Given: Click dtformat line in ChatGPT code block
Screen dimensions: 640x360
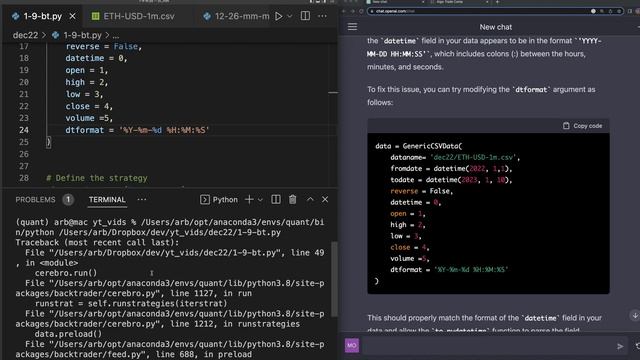Looking at the screenshot, I should (449, 270).
